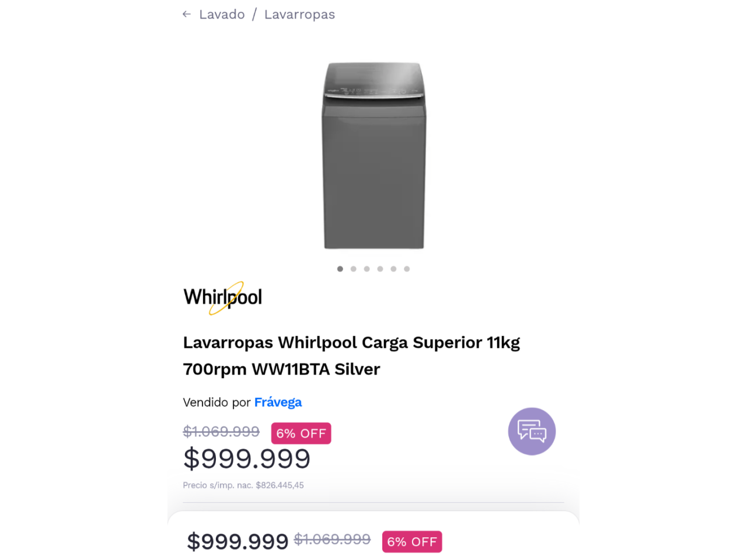The width and height of the screenshot is (747, 560).
Task: Open the Frávega seller link
Action: click(278, 402)
